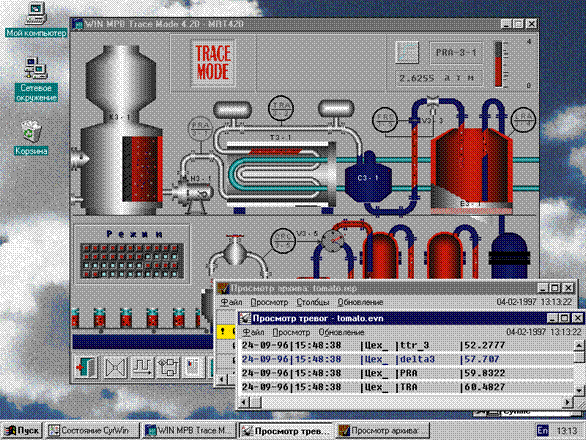Select the TRACE MODE logo panel

(213, 63)
